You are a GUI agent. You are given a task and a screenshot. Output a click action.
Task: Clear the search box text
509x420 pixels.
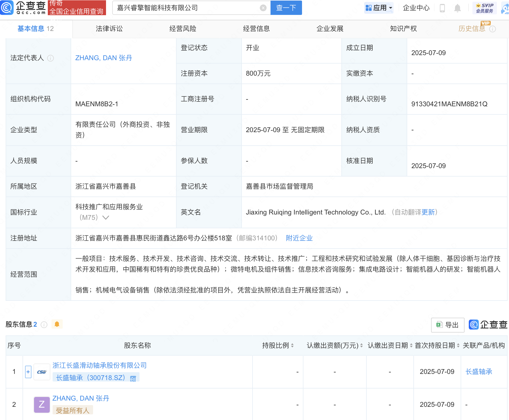coord(263,8)
